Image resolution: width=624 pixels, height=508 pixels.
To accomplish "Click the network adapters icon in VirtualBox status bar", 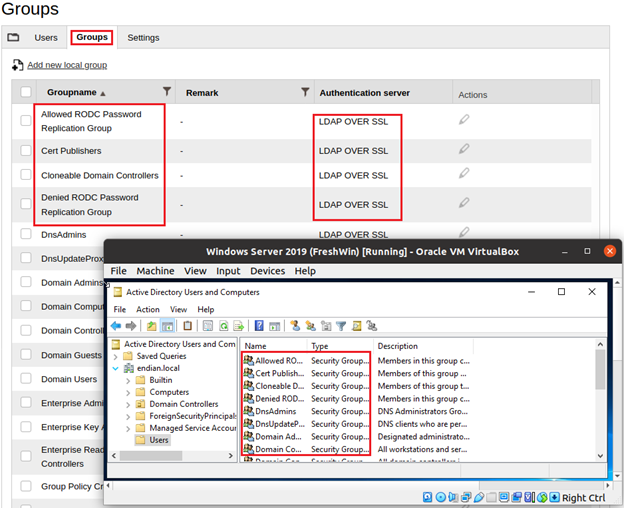I will (466, 497).
